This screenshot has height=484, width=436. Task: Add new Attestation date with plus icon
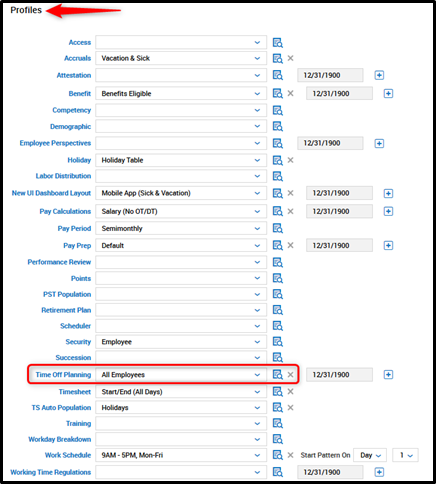[379, 75]
